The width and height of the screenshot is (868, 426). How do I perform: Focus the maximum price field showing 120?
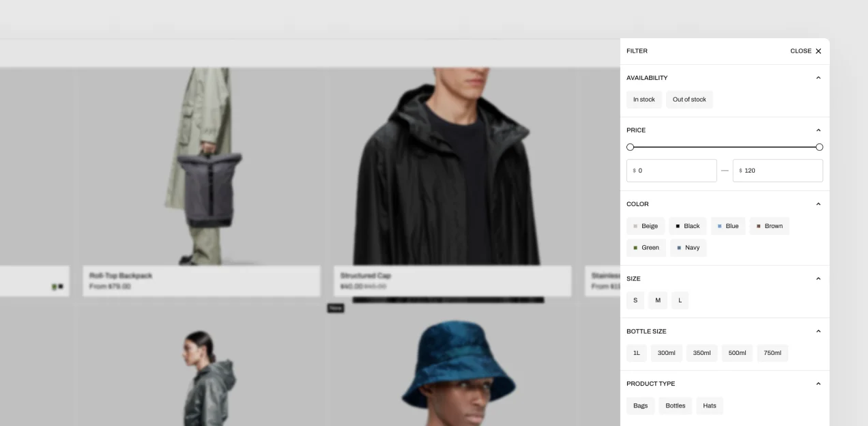tap(781, 171)
